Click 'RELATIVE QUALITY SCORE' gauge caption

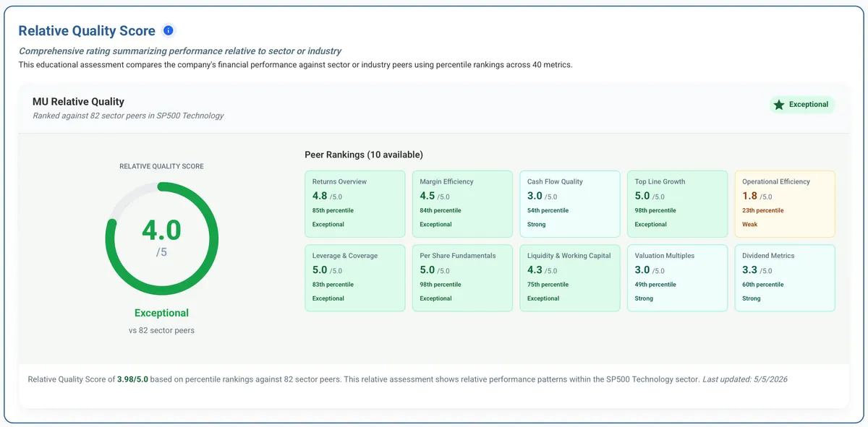click(x=161, y=166)
